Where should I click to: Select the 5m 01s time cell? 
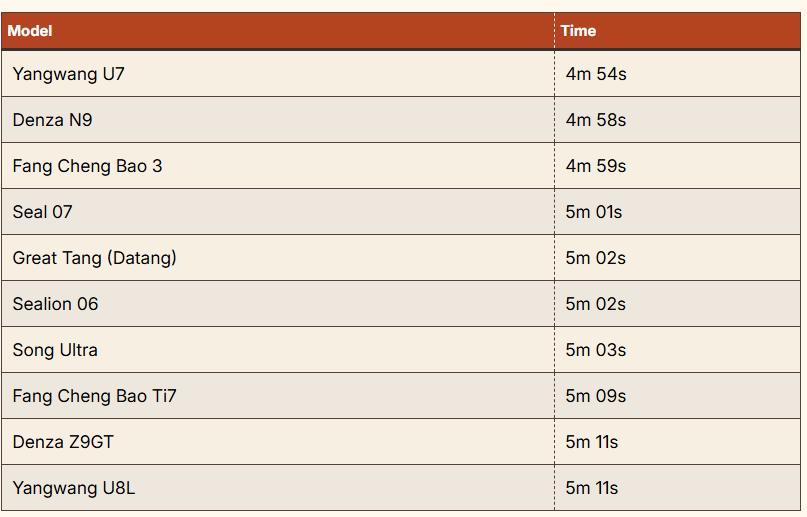594,212
